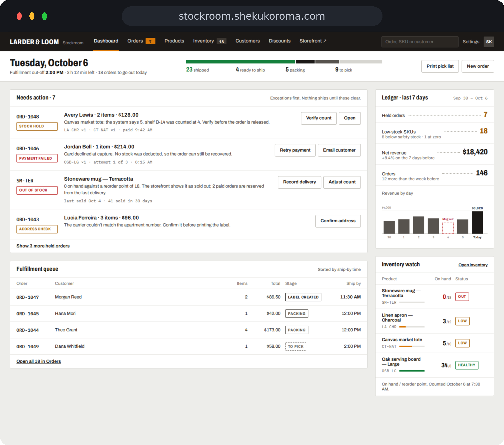Open order ORD-1048
This screenshot has width=504, height=445.
click(350, 118)
